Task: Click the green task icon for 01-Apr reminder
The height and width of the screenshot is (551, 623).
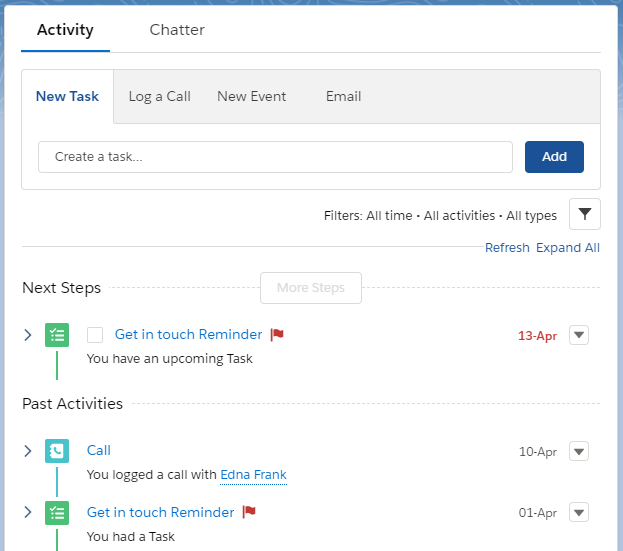Action: (57, 513)
